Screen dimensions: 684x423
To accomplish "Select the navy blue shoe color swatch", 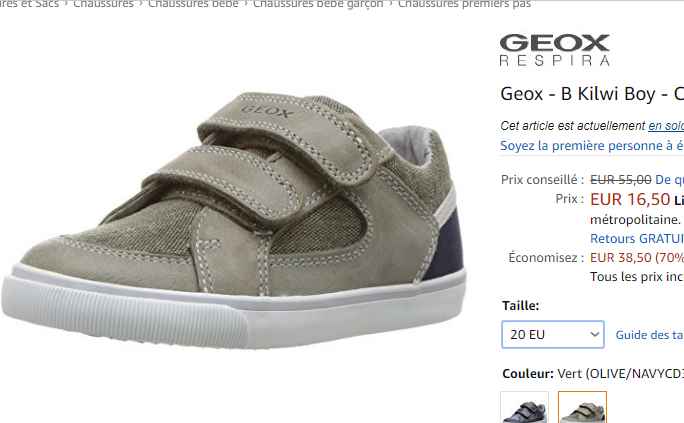I will coord(525,407).
